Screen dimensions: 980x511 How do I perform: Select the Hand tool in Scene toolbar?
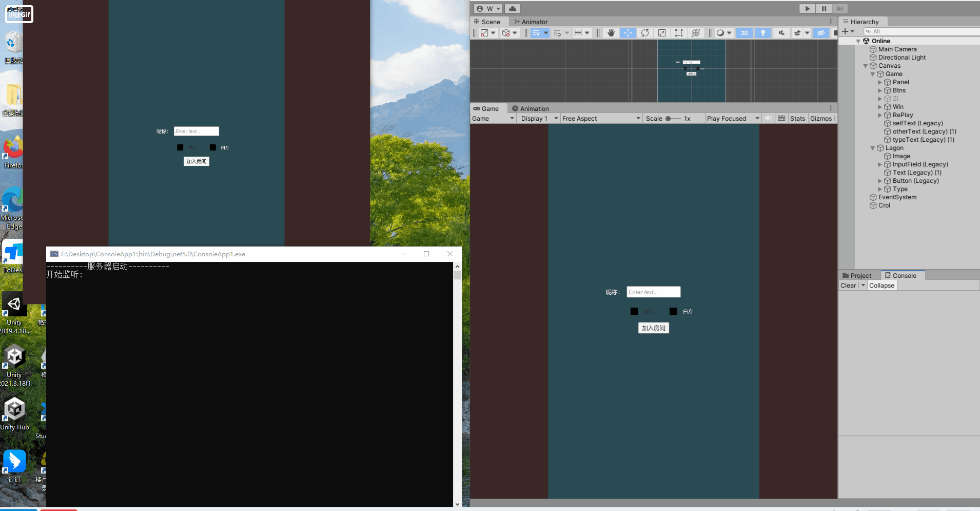(611, 33)
